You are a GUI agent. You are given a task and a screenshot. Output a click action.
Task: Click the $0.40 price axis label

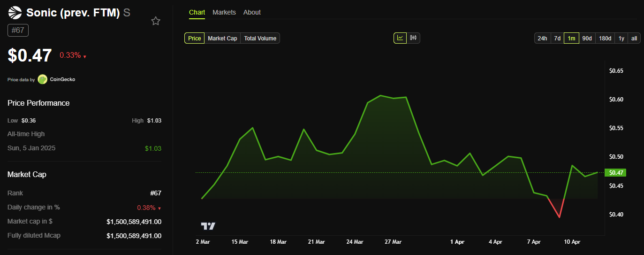click(x=616, y=215)
